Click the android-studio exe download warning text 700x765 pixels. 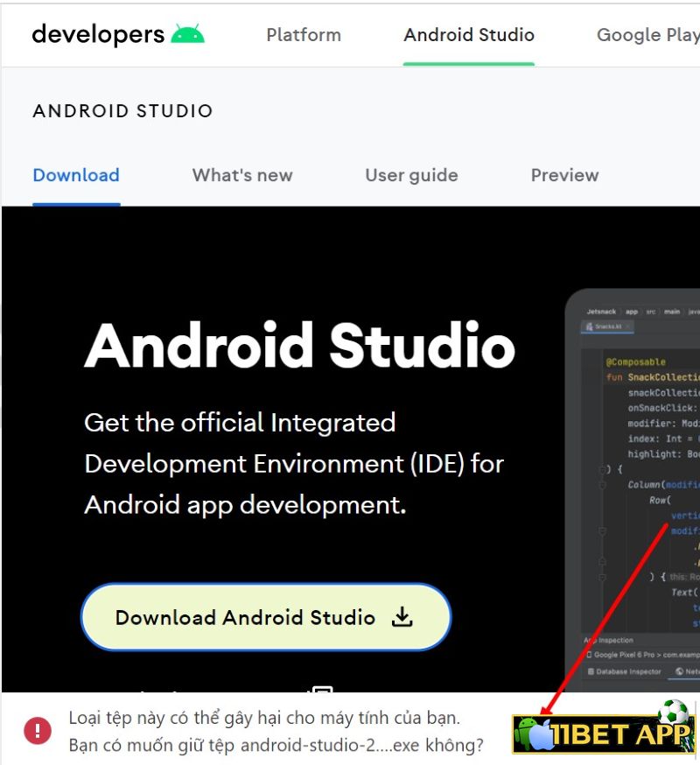[x=276, y=745]
